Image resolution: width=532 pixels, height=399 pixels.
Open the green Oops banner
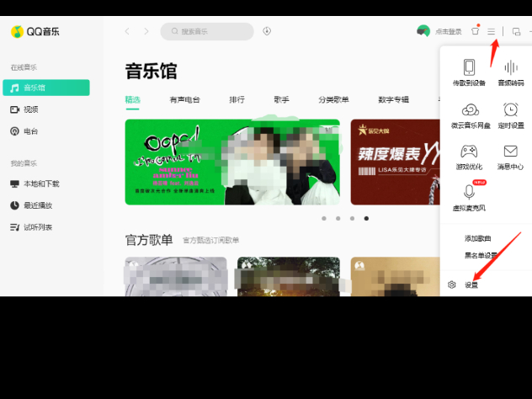coord(232,162)
